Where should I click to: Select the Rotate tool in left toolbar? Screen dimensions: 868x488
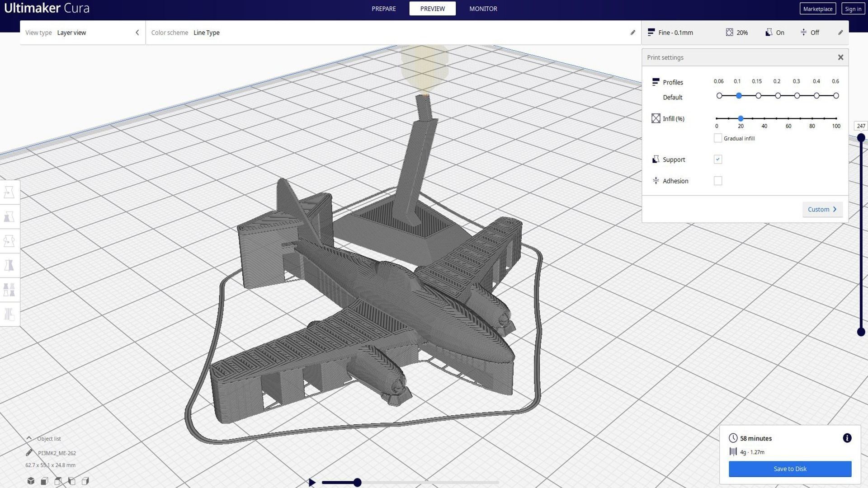tap(9, 241)
